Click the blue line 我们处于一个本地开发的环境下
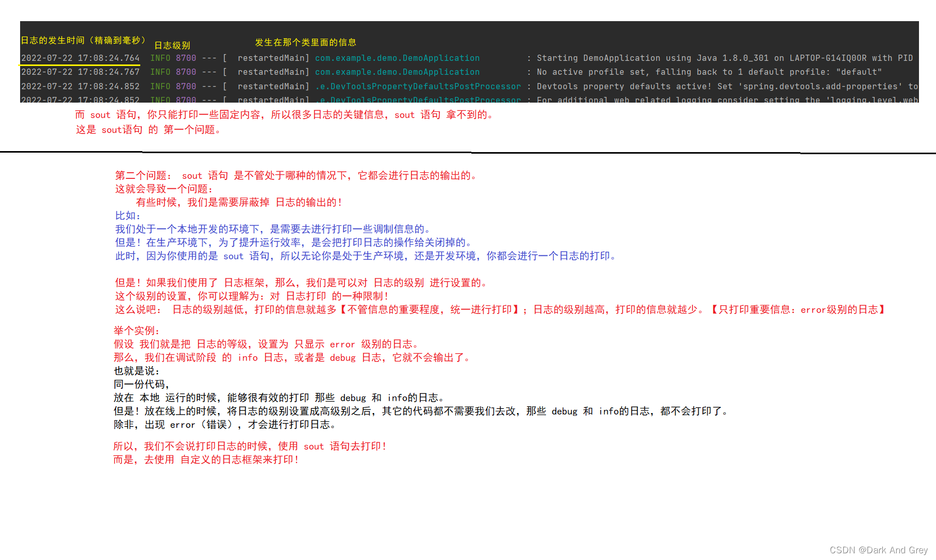This screenshot has height=560, width=936. pyautogui.click(x=273, y=229)
